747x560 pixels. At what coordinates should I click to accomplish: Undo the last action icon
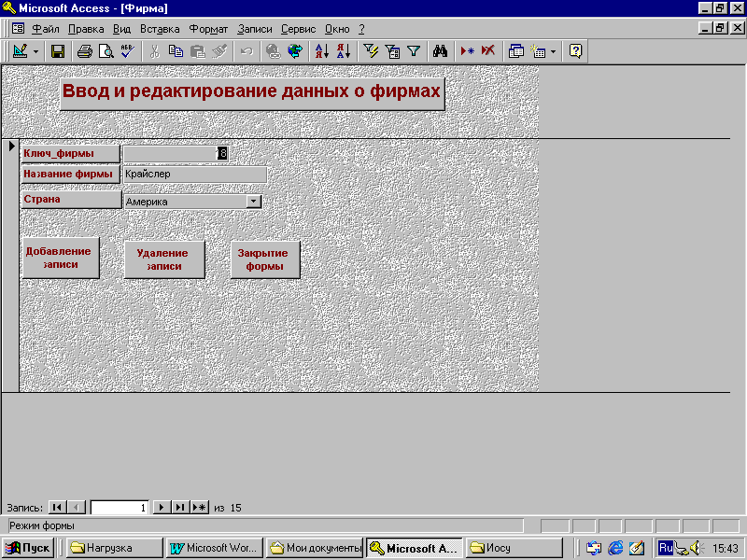(247, 51)
